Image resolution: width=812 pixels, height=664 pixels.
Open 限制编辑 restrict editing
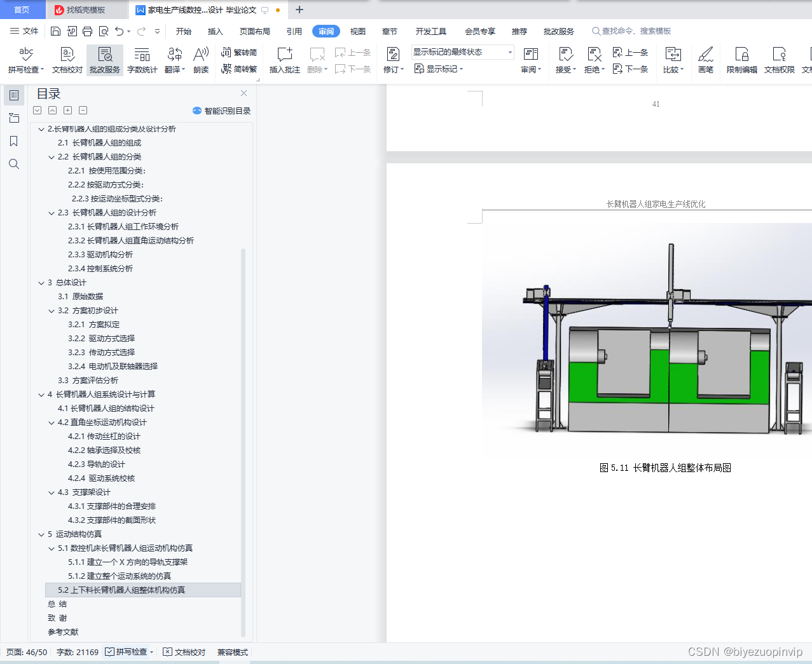pyautogui.click(x=742, y=60)
